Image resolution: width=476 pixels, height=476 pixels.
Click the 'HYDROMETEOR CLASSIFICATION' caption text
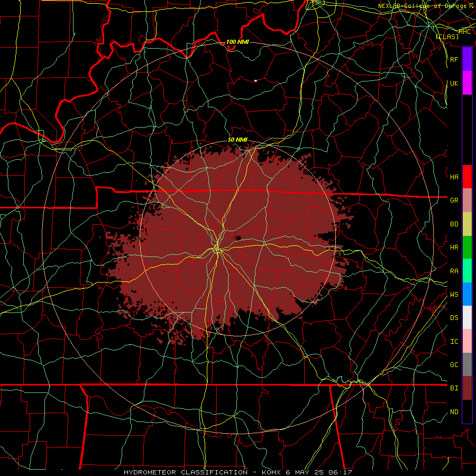186,472
